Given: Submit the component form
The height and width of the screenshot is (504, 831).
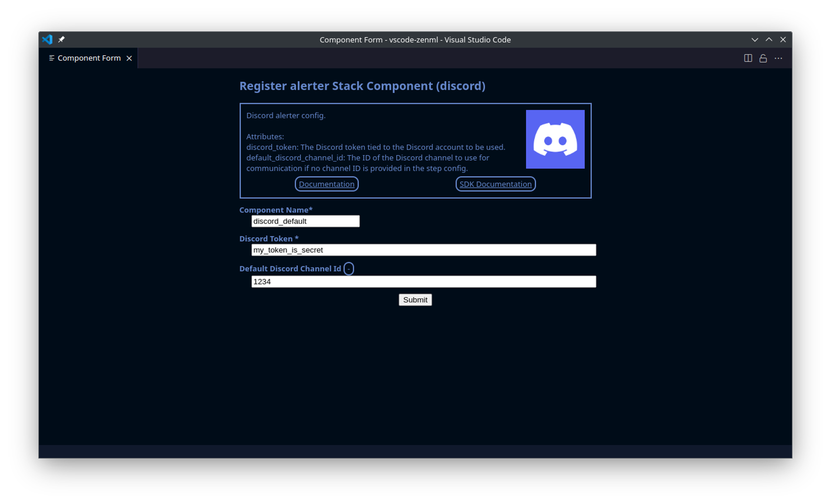Looking at the screenshot, I should point(415,300).
